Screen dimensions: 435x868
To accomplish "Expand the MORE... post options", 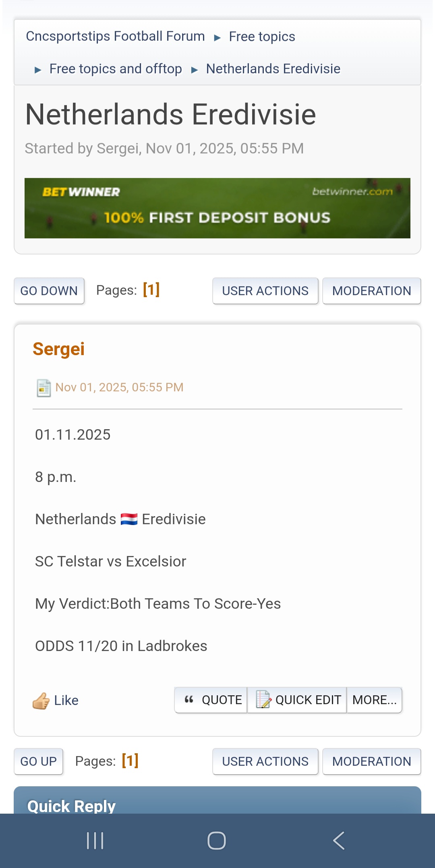I will (374, 700).
